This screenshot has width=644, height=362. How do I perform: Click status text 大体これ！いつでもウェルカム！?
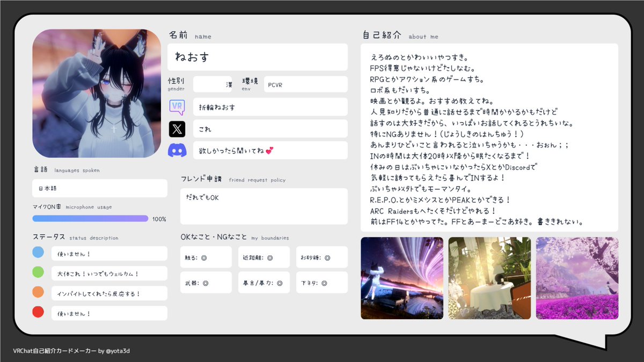(x=109, y=274)
